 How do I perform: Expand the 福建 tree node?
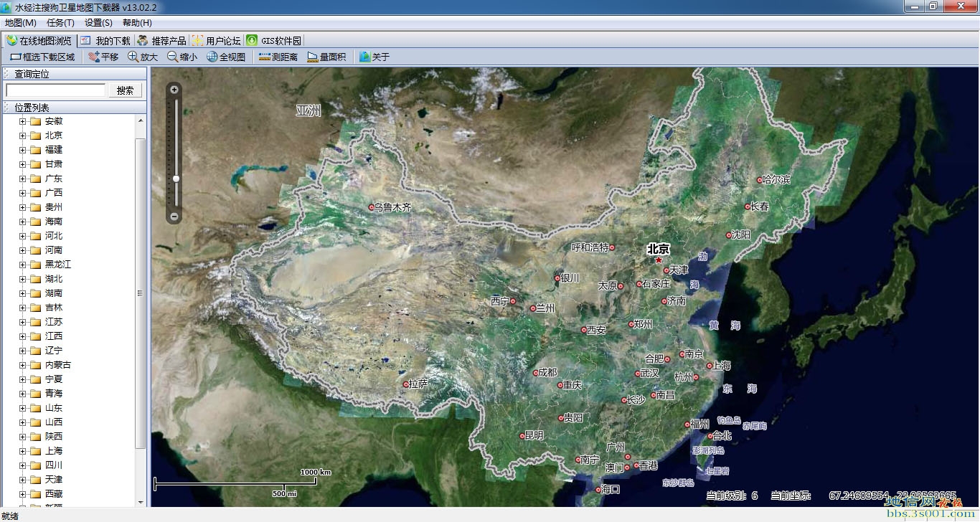22,150
